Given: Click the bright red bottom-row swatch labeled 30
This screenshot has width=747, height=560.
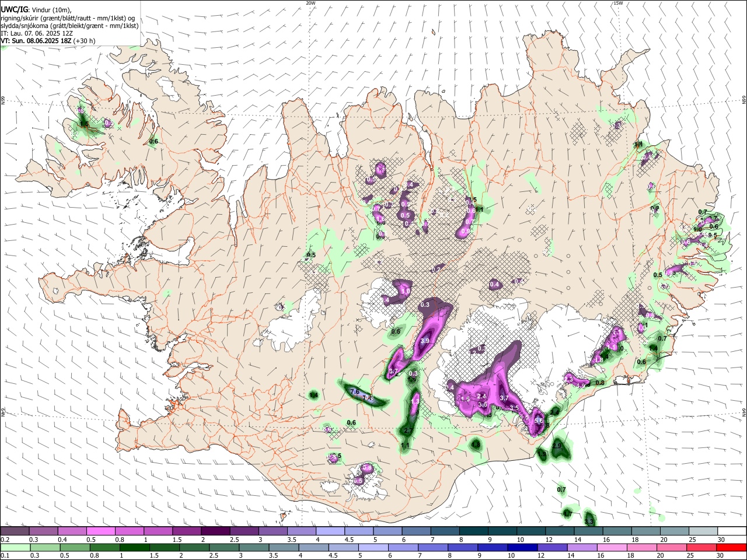Looking at the screenshot, I should 731,548.
